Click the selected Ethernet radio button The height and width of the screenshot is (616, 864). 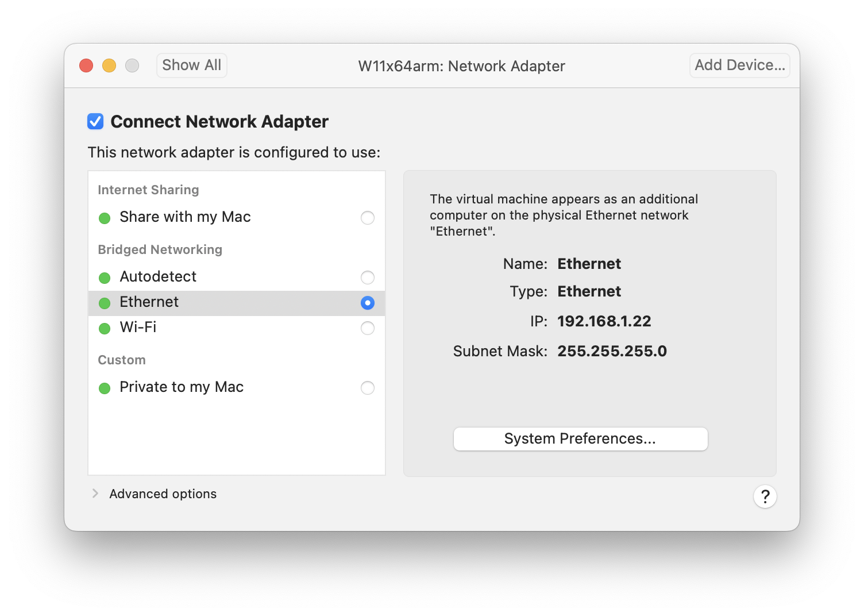pos(368,303)
